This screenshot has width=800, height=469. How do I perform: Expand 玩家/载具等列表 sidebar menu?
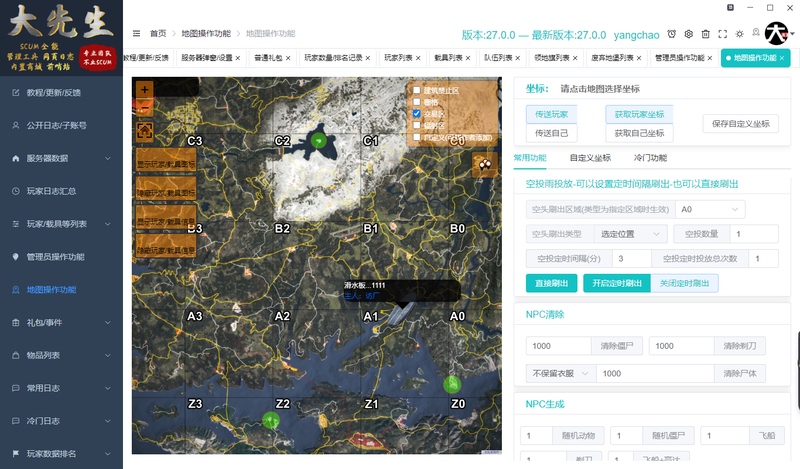(61, 224)
